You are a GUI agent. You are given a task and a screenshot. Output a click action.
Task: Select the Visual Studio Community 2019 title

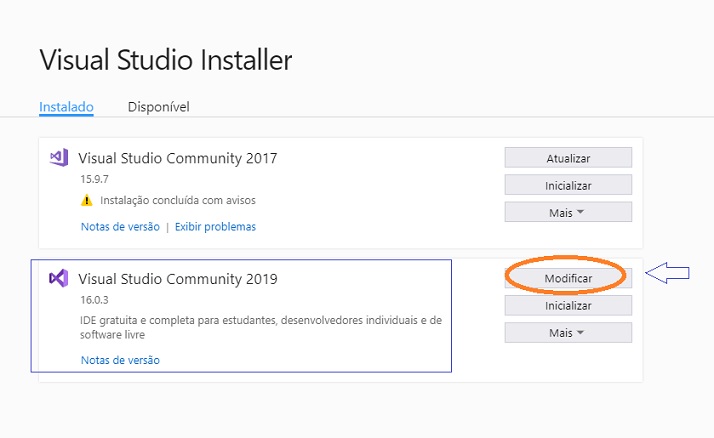click(178, 279)
